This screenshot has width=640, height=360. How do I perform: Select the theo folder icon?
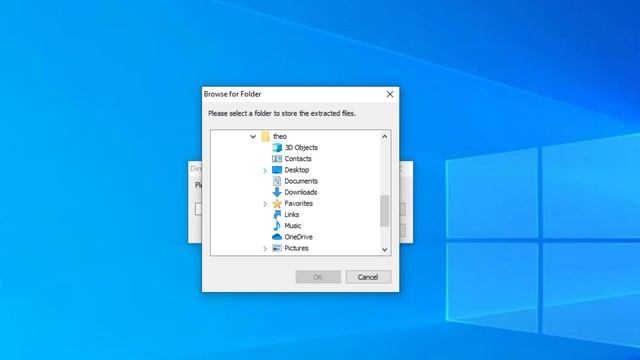(x=265, y=136)
